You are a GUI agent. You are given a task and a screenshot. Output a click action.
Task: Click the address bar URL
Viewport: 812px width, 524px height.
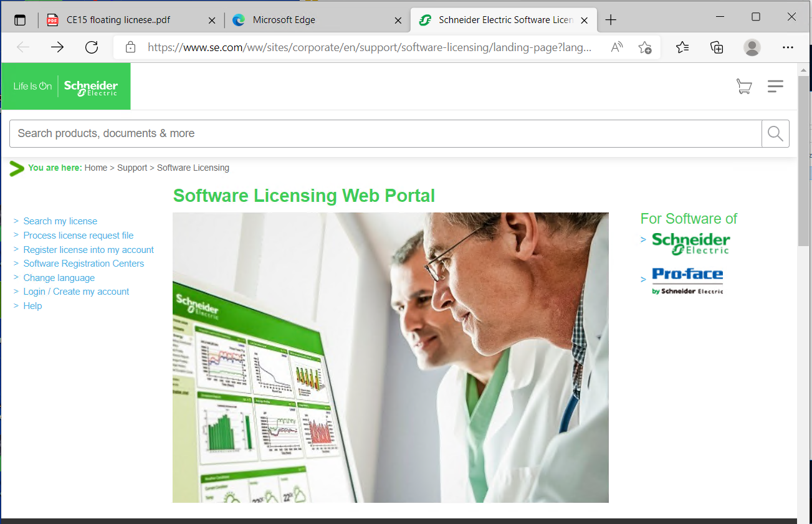pos(370,47)
